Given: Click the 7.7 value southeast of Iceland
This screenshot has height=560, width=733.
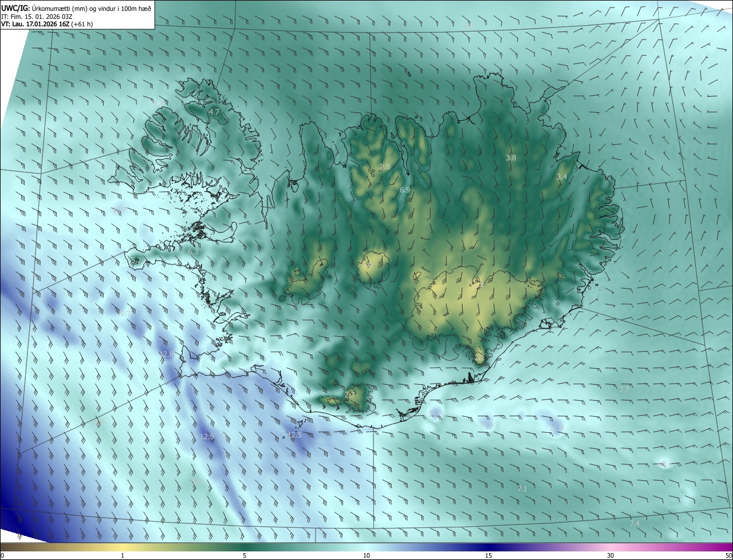Looking at the screenshot, I should pyautogui.click(x=624, y=389).
